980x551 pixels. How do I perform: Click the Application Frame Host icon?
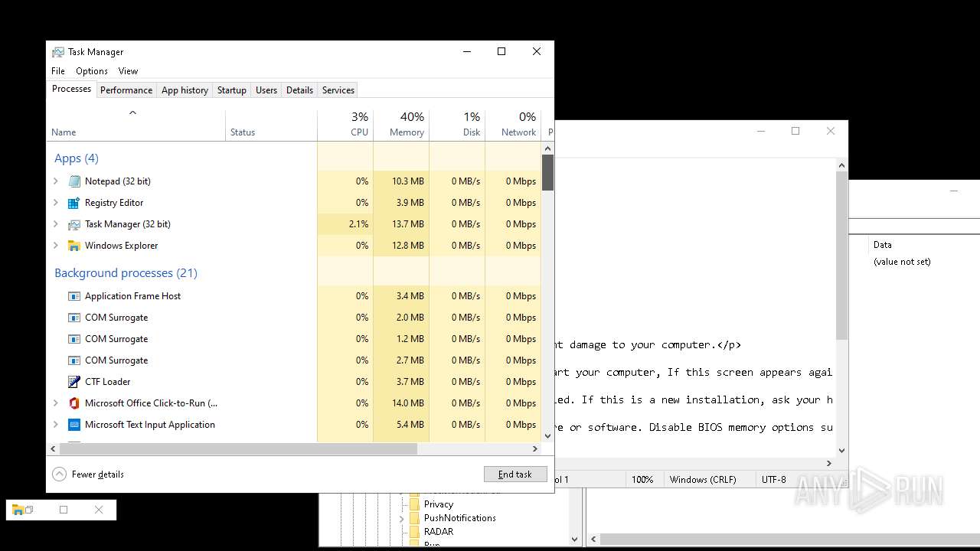tap(74, 296)
